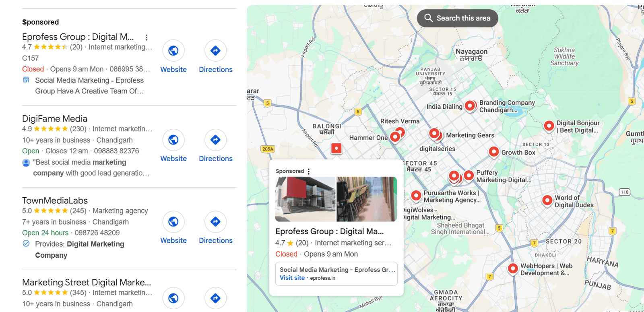Screen dimensions: 644x312
Task: Get directions to DigiFame Media
Action: click(x=215, y=140)
